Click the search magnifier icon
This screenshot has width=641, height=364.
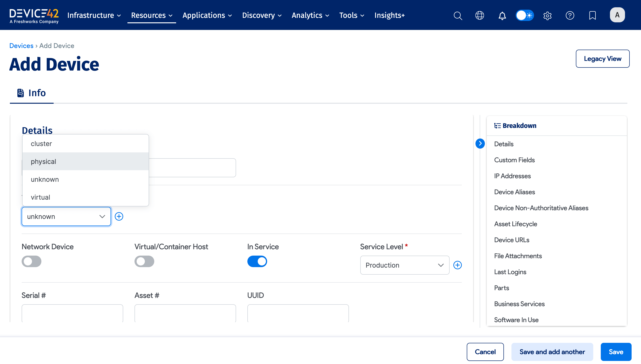(x=458, y=16)
